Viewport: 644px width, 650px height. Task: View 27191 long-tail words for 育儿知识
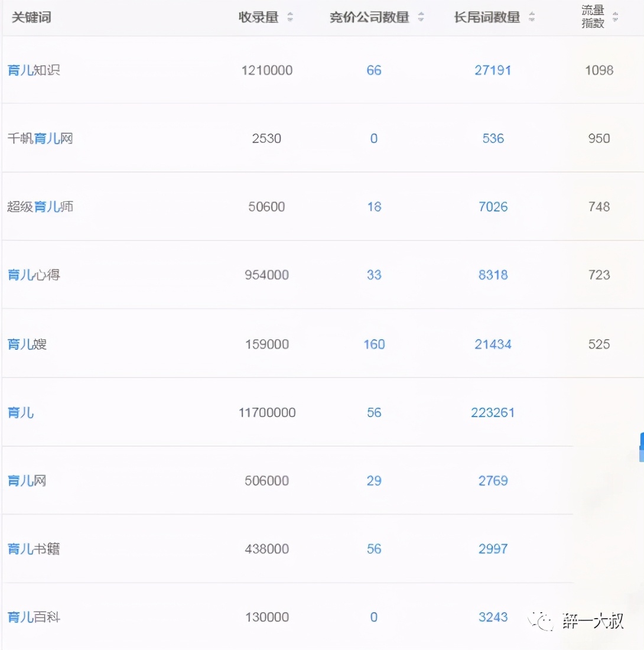493,70
